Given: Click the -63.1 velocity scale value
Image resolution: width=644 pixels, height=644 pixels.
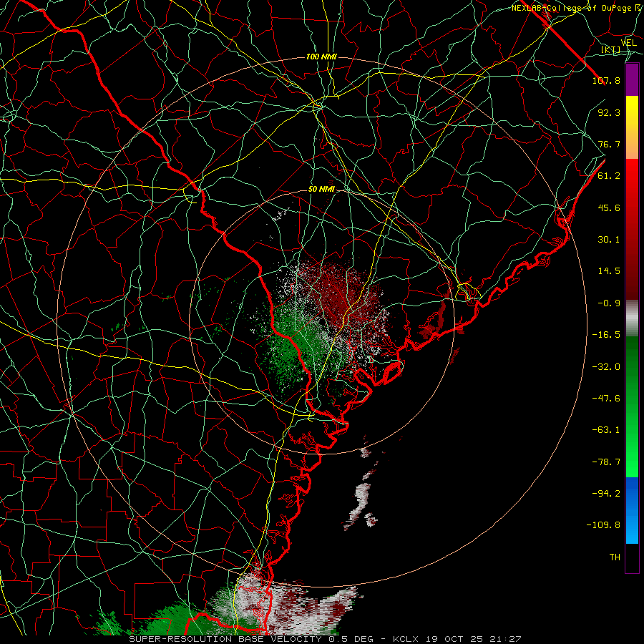Looking at the screenshot, I should pos(606,430).
